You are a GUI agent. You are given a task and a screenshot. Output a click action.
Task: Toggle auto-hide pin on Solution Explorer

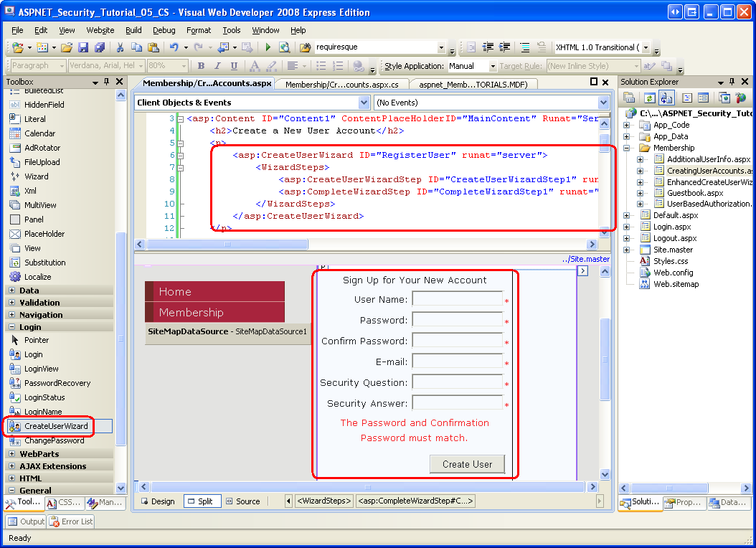pyautogui.click(x=733, y=82)
